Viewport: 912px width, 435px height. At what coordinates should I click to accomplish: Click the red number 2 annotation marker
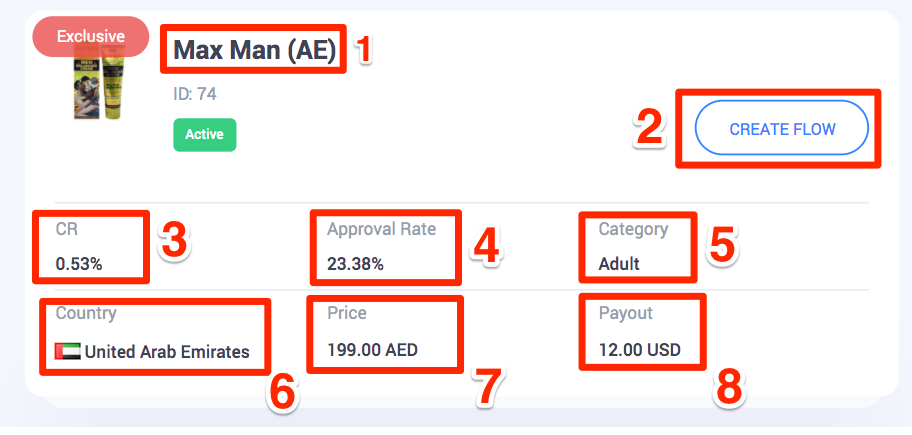pyautogui.click(x=650, y=129)
